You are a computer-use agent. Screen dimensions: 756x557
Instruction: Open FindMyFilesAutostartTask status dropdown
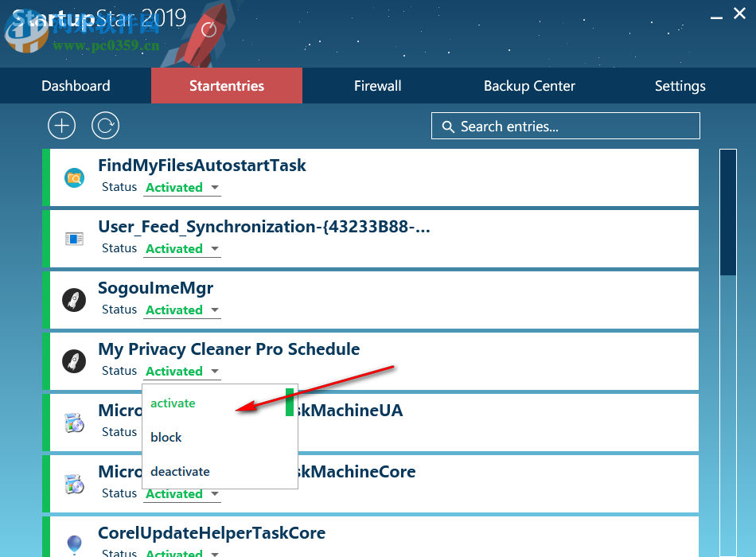182,188
